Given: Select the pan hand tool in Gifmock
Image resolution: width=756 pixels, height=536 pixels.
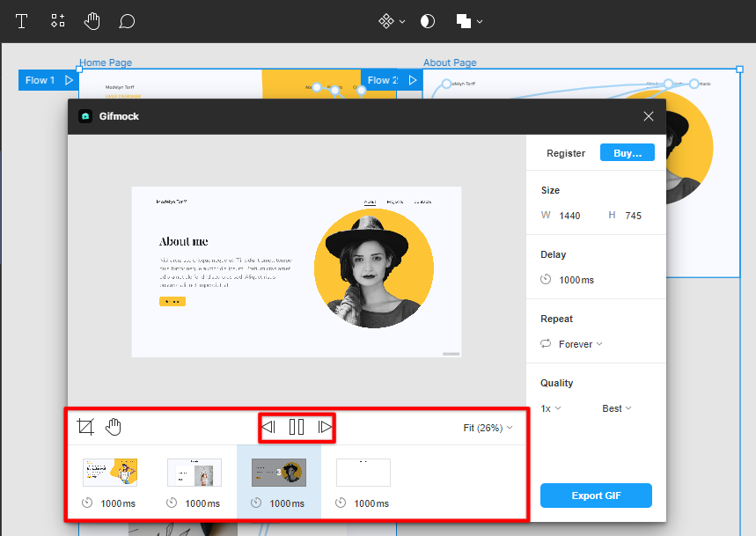Looking at the screenshot, I should click(x=114, y=427).
